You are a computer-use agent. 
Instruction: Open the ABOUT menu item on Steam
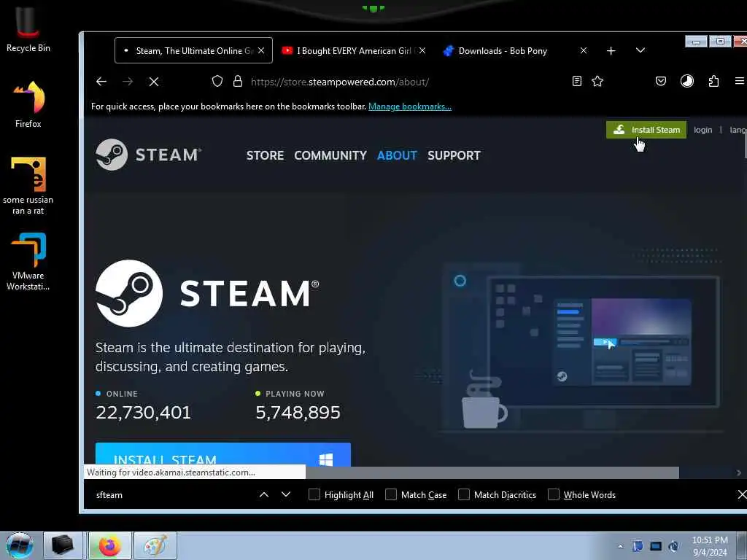(397, 155)
